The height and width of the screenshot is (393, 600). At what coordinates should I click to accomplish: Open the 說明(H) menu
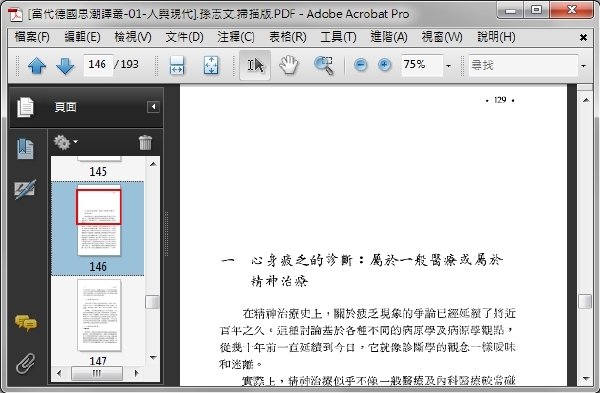(496, 37)
